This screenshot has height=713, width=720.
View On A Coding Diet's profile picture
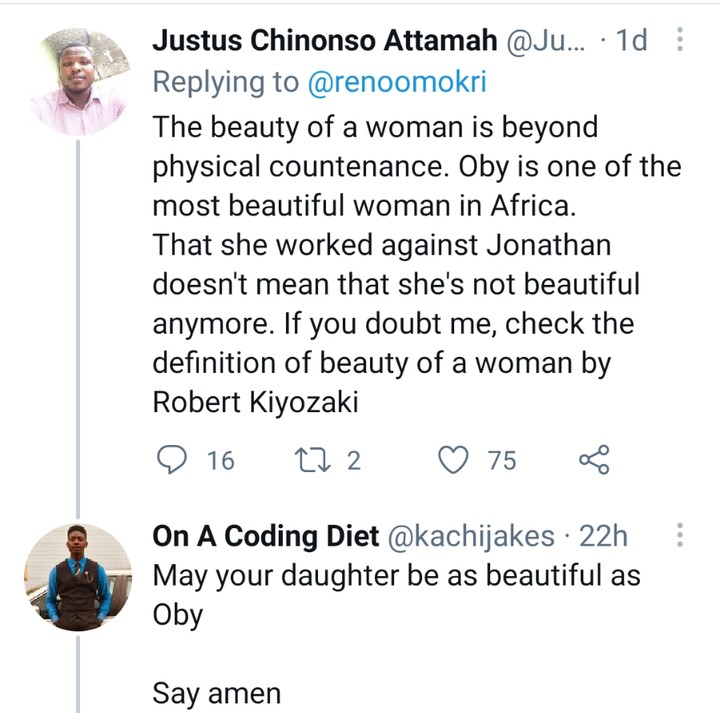pyautogui.click(x=80, y=576)
